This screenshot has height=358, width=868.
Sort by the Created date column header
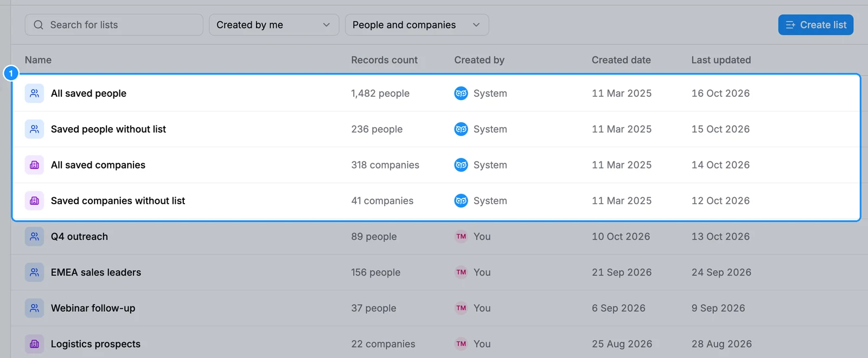click(x=621, y=60)
